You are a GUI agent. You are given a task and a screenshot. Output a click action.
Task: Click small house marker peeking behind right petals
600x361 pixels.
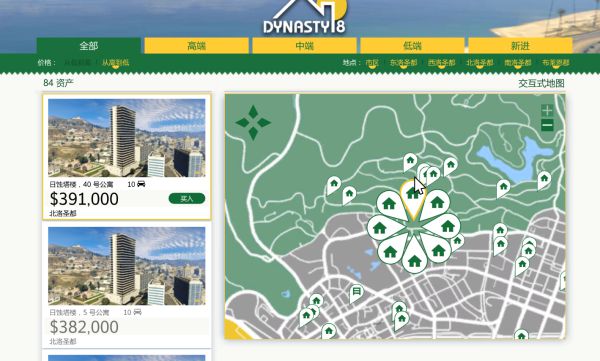[x=458, y=242]
